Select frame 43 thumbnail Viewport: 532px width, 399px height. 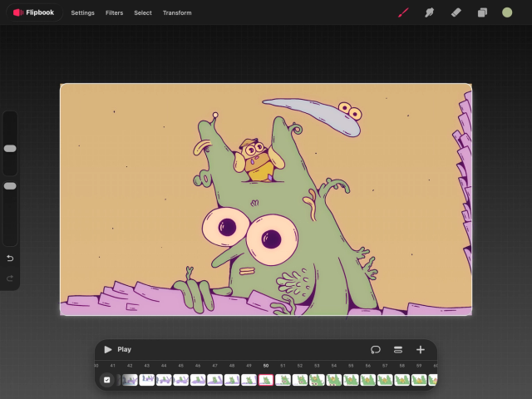click(x=147, y=380)
